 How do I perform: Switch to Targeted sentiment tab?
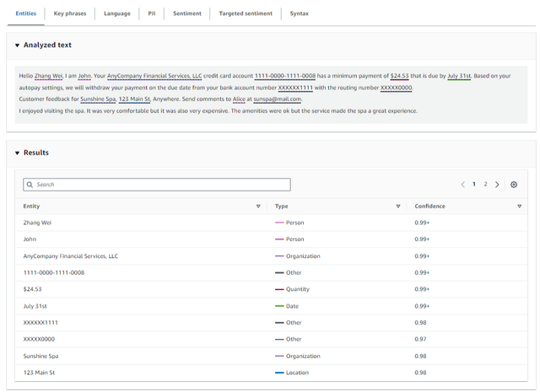tap(246, 14)
